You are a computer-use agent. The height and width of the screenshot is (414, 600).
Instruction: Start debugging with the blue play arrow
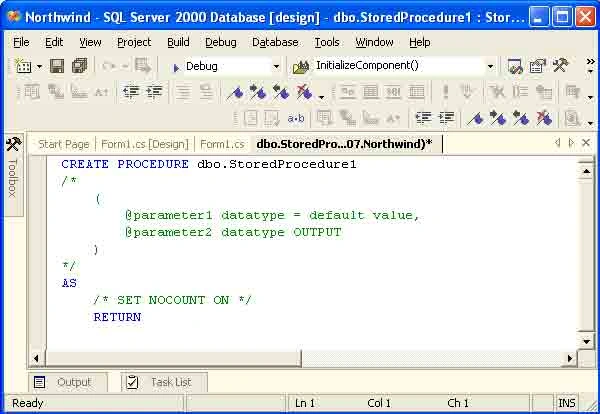click(x=176, y=68)
